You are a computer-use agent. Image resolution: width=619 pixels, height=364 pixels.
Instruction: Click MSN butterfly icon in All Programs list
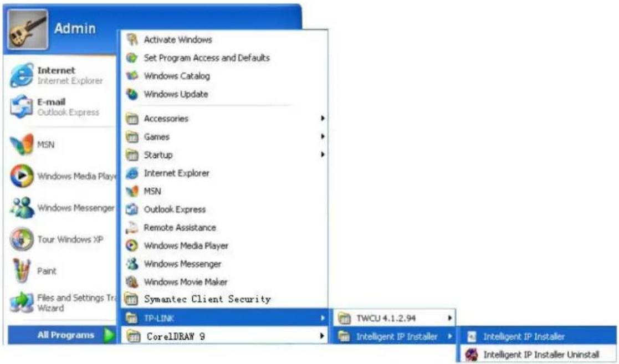132,191
